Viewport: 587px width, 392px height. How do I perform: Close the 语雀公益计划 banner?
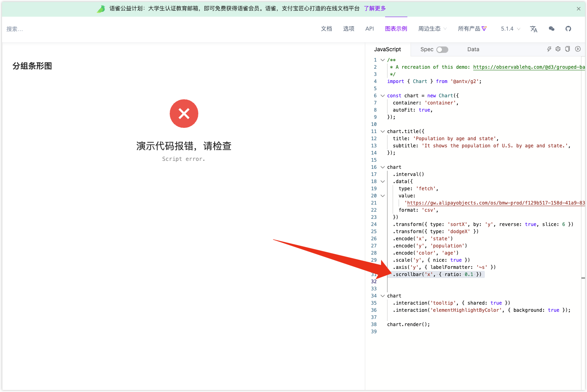(579, 8)
